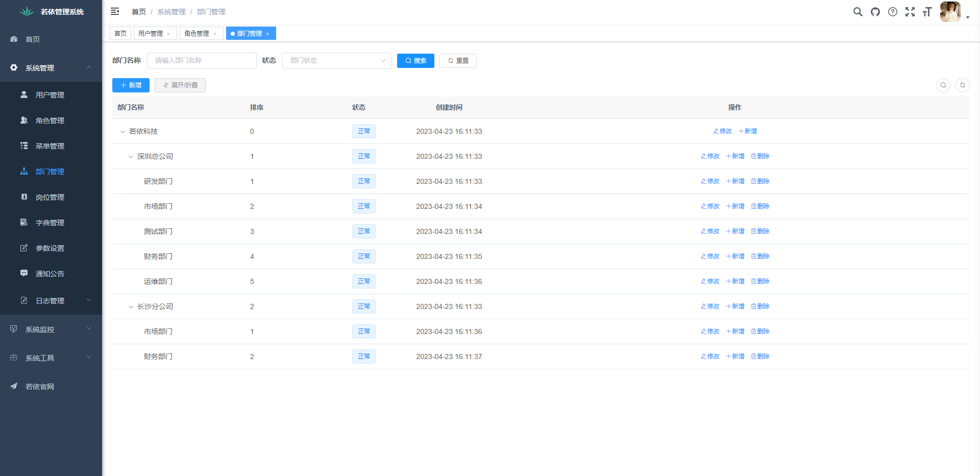Viewport: 980px width, 476px height.
Task: Open 参数设置 in the sidebar
Action: [x=51, y=248]
